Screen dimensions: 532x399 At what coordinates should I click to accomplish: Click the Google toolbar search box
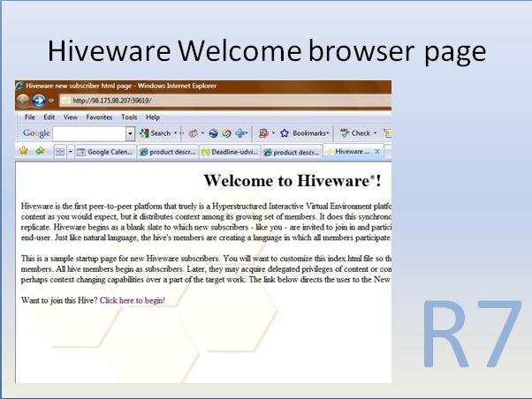pyautogui.click(x=89, y=133)
